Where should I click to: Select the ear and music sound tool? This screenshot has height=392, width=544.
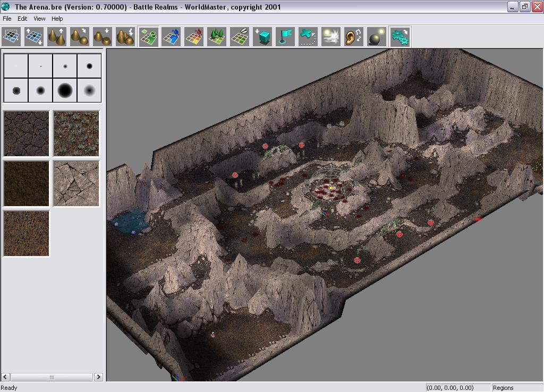pos(354,37)
